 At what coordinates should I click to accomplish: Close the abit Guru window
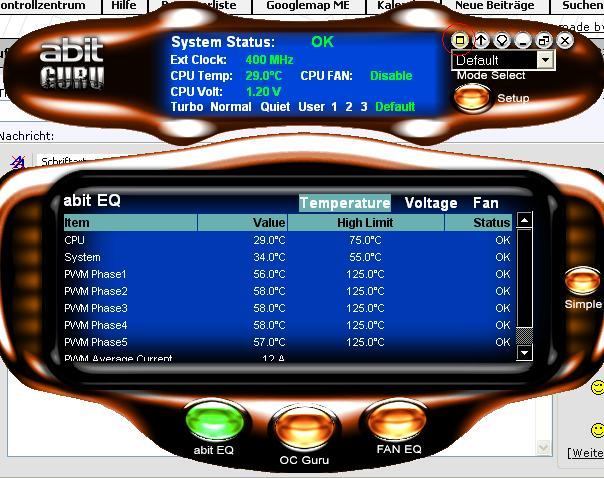[565, 40]
